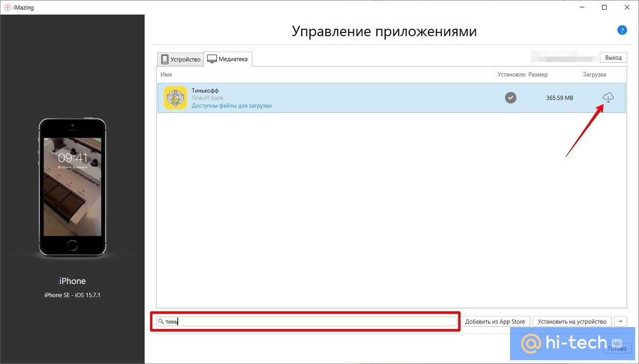Expand the dropdown arrow beside Установить на устройство
The height and width of the screenshot is (364, 639).
620,321
